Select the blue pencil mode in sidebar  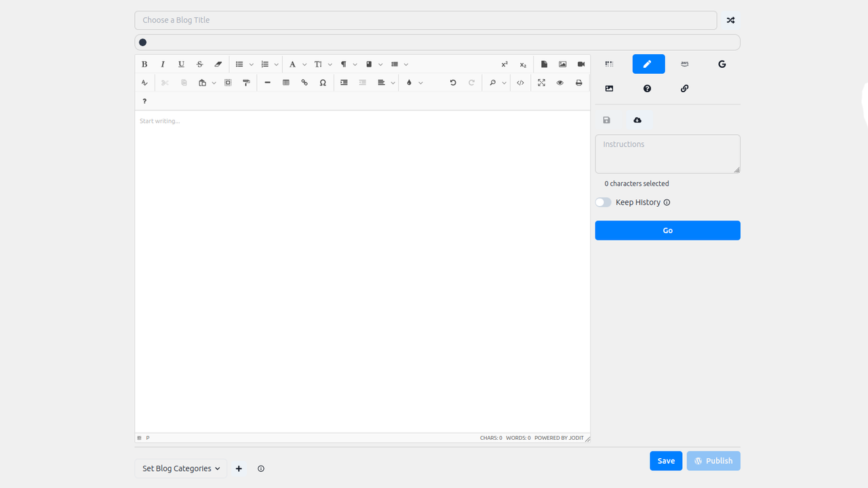pyautogui.click(x=648, y=64)
